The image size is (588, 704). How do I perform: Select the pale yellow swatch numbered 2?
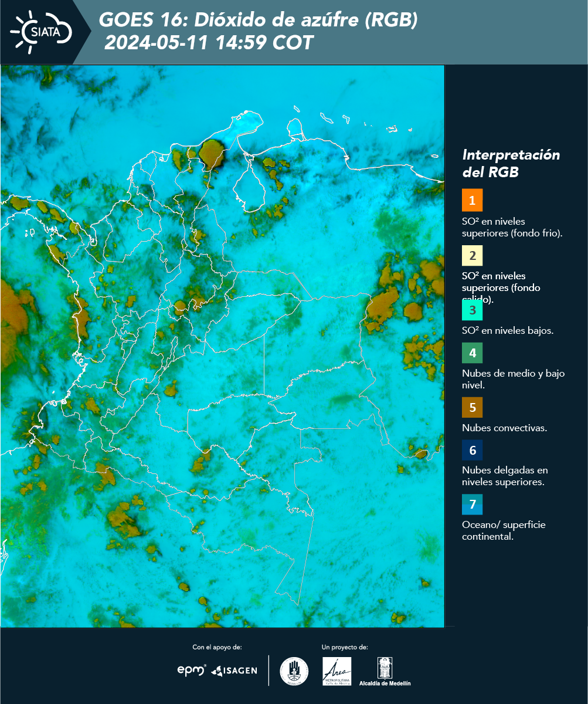click(472, 256)
